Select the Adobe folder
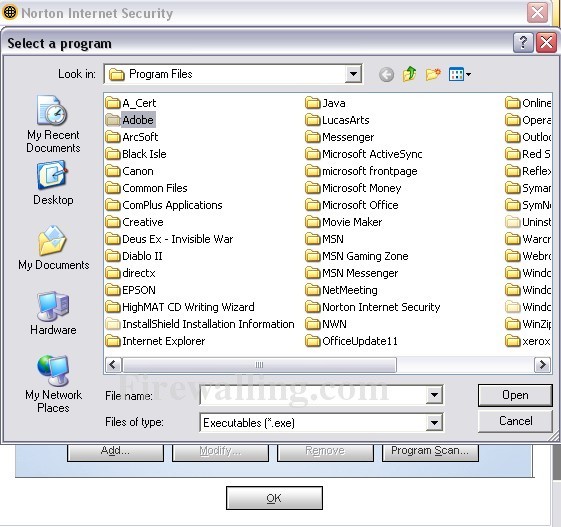The height and width of the screenshot is (527, 561). [x=130, y=120]
